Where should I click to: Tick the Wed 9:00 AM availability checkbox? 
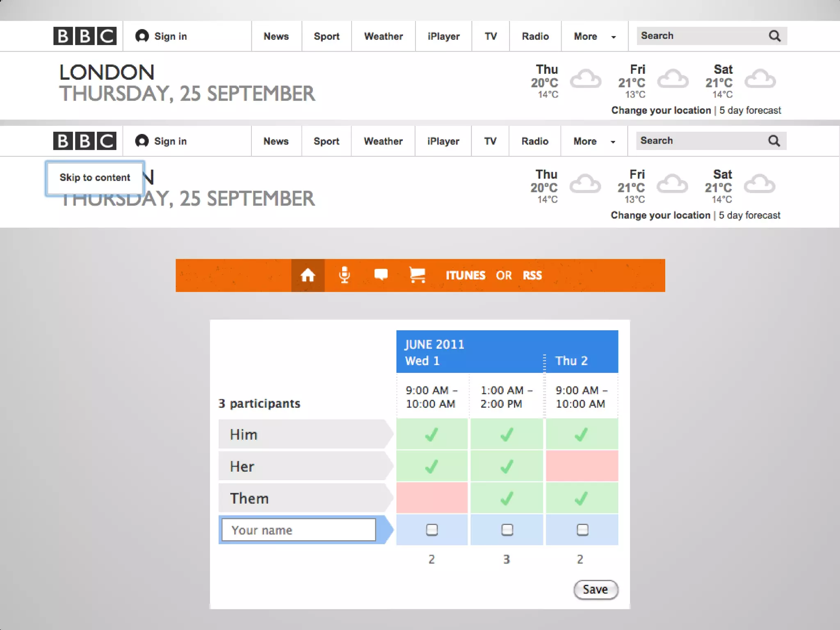click(x=431, y=530)
